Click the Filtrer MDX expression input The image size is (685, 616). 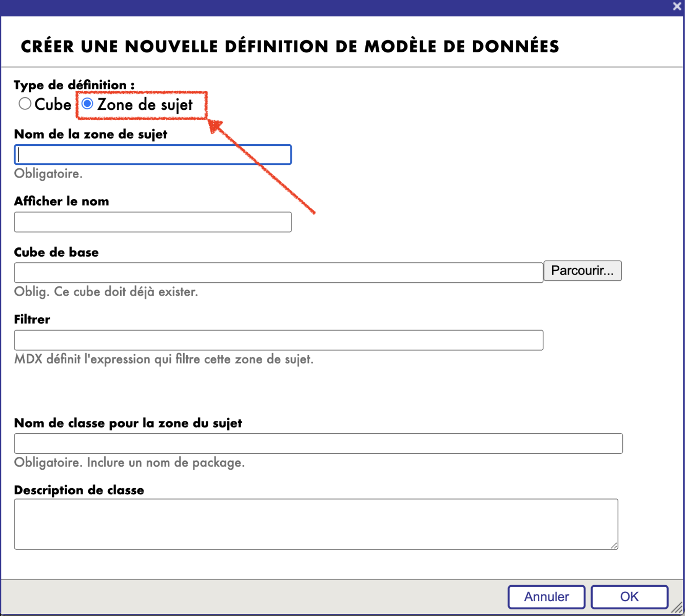click(278, 340)
